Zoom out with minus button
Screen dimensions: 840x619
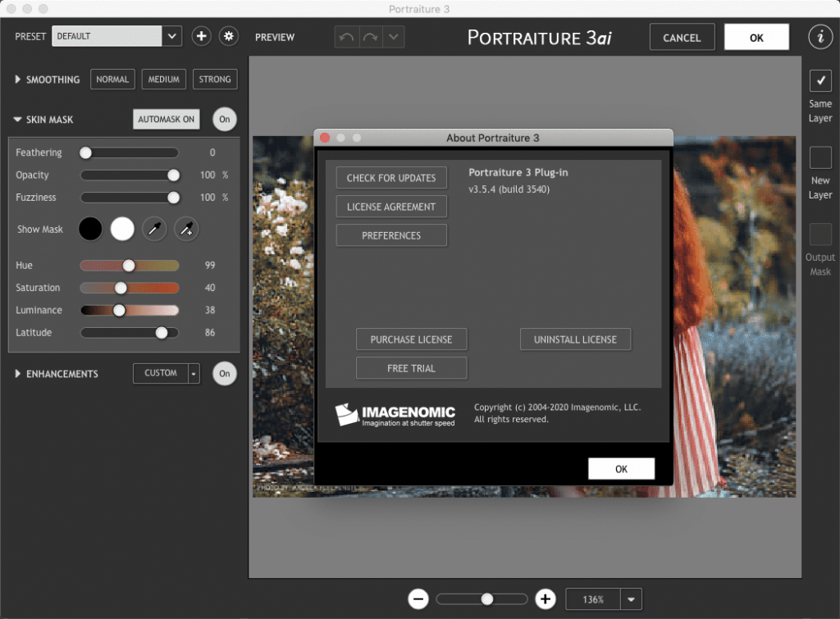418,599
